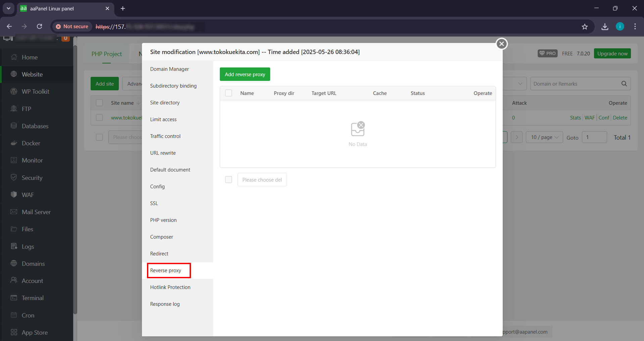
Task: Check the Site name header checkbox
Action: (x=99, y=103)
